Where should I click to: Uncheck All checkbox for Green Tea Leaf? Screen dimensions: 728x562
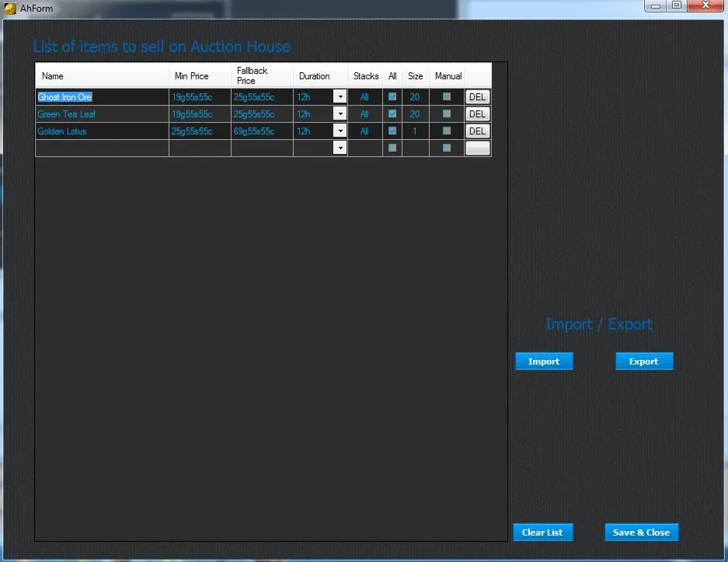tap(392, 114)
